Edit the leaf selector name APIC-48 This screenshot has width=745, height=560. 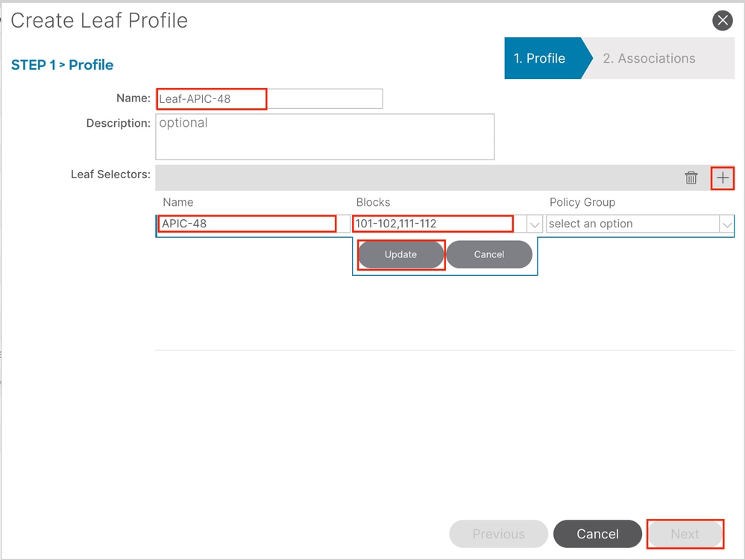[248, 224]
